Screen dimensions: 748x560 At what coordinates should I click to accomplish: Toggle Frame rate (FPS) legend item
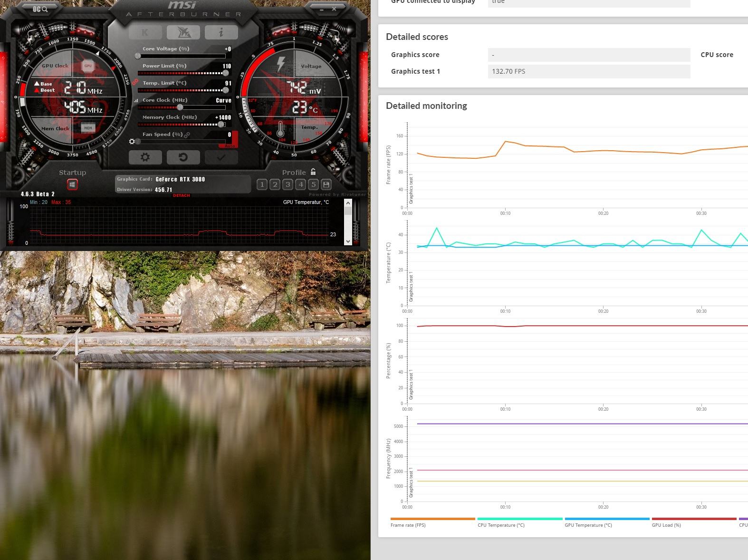432,522
